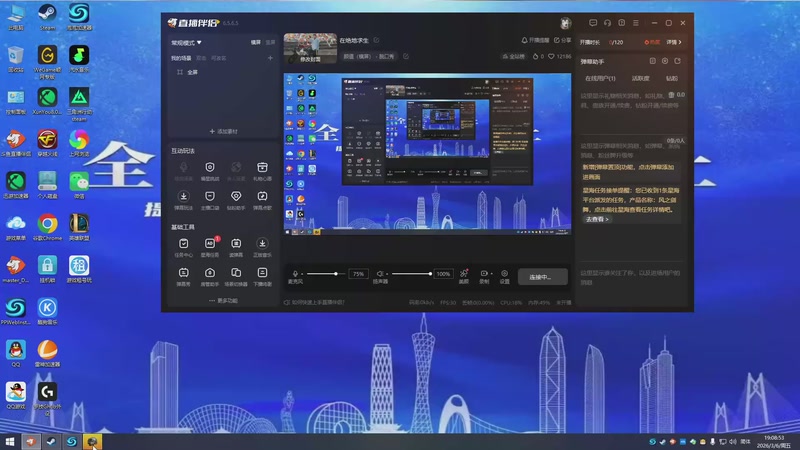Click 分享 share button
The image size is (800, 450).
click(563, 40)
